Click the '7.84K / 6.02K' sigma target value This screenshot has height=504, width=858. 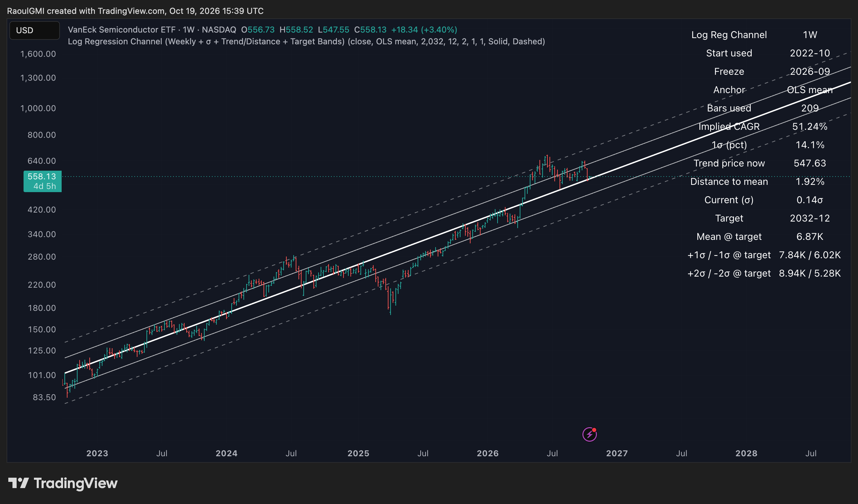coord(810,255)
